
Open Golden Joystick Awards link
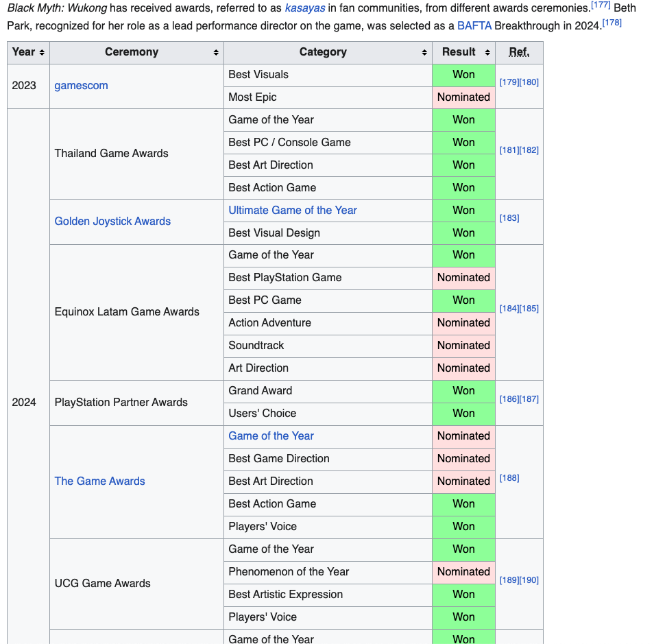112,222
